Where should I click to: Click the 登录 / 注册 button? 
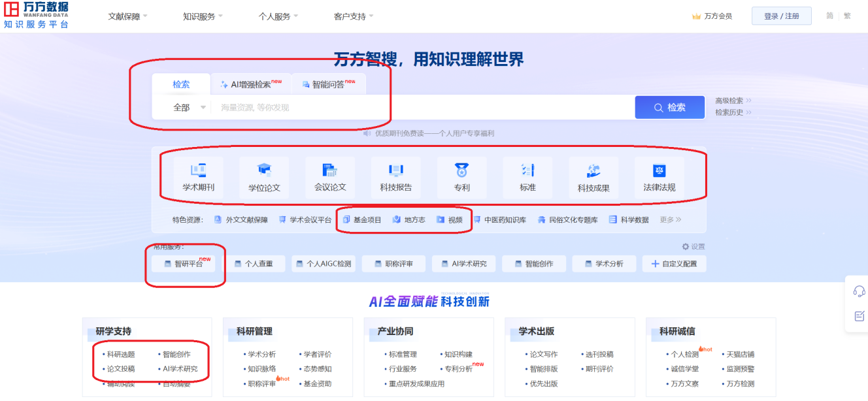[782, 16]
